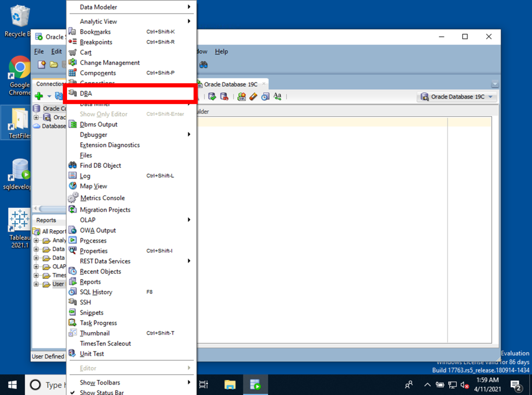Open the OLAP submenu in View menu
Viewport: 532px width, 395px height.
[131, 220]
